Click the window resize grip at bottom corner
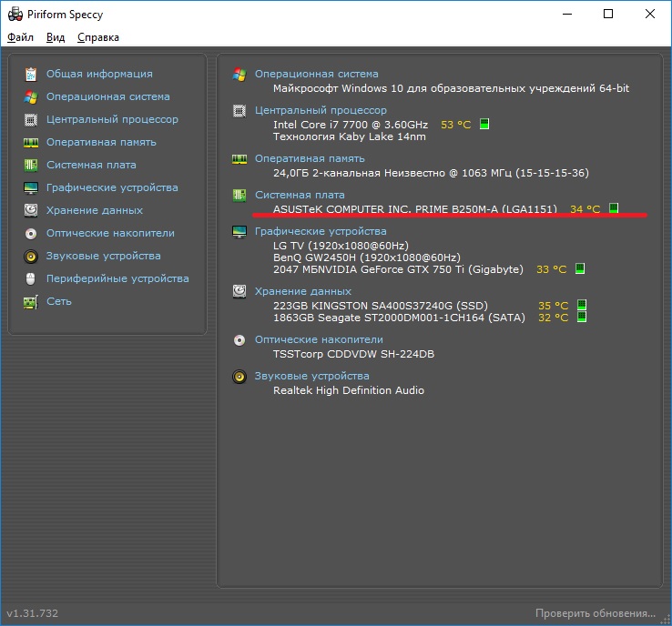Image resolution: width=672 pixels, height=626 pixels. [x=665, y=620]
